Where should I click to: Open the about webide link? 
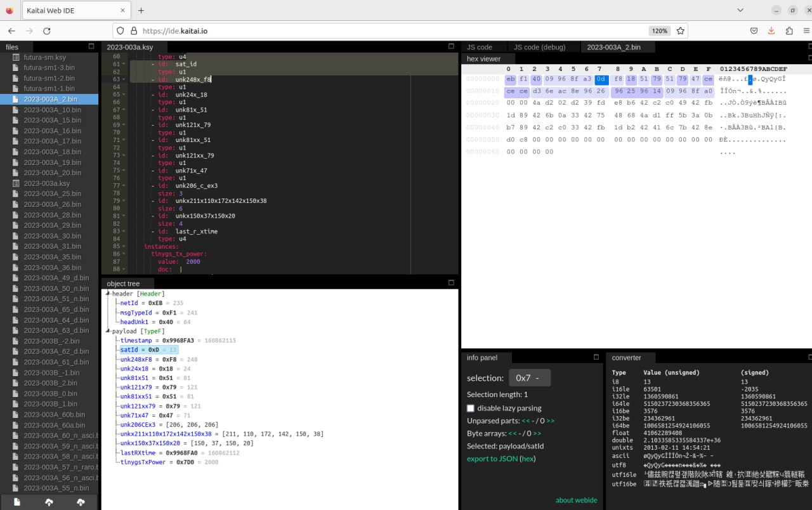576,500
